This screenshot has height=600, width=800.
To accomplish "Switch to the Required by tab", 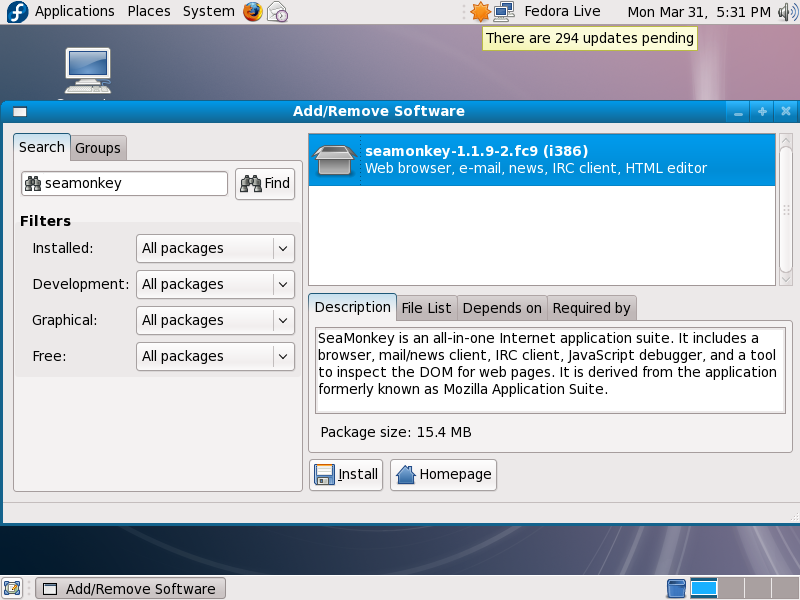I will (x=591, y=308).
